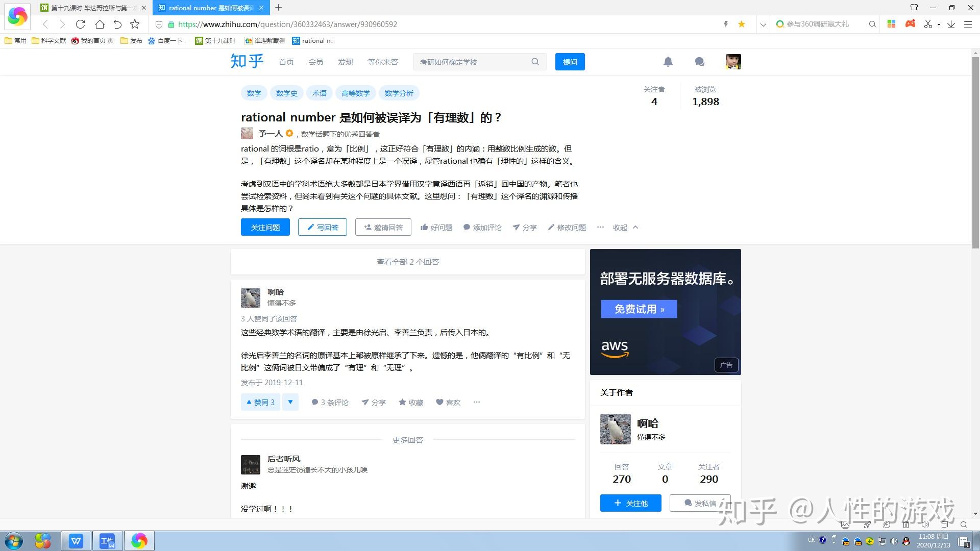
Task: Downvote the answer with the down arrow
Action: tap(290, 402)
